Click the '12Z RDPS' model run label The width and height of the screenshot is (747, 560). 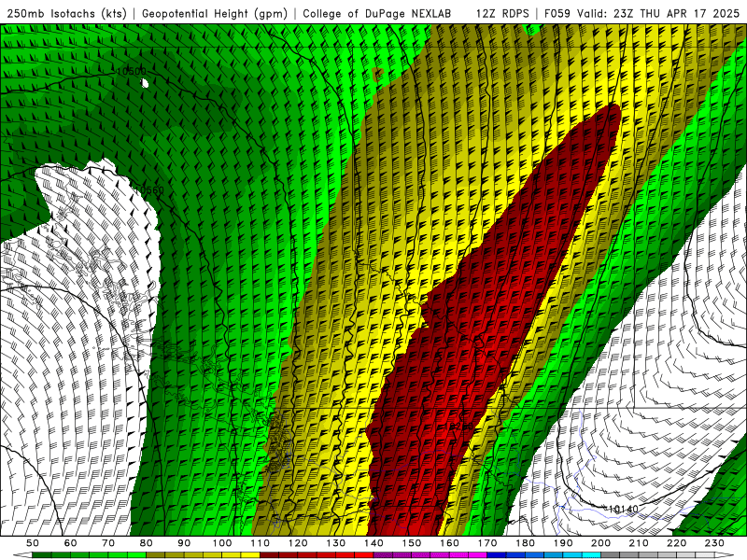(502, 13)
